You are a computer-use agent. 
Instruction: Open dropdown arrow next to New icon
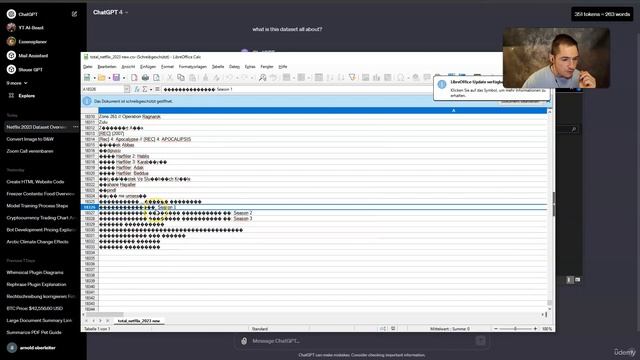click(x=94, y=78)
